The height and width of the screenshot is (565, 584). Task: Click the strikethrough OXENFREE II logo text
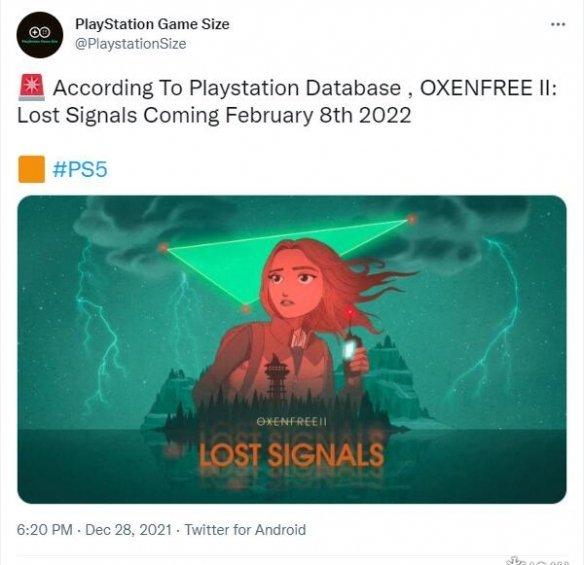point(291,422)
